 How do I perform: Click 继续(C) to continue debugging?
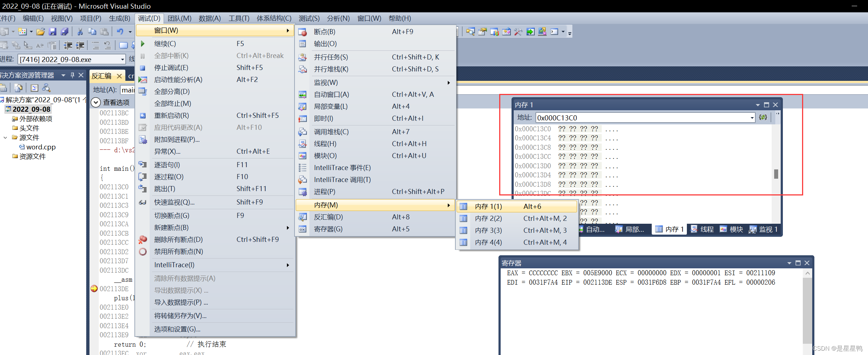[215, 44]
